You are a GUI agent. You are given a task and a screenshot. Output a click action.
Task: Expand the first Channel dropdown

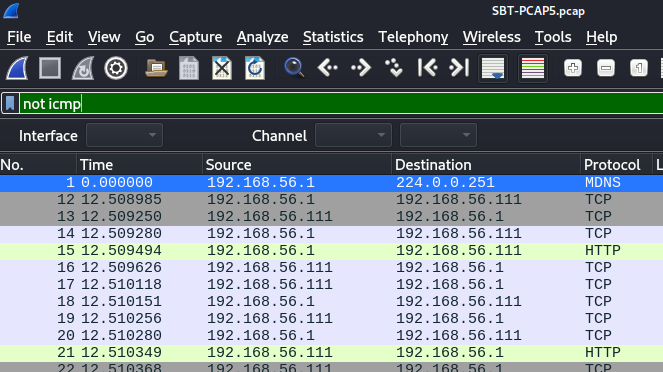(353, 135)
